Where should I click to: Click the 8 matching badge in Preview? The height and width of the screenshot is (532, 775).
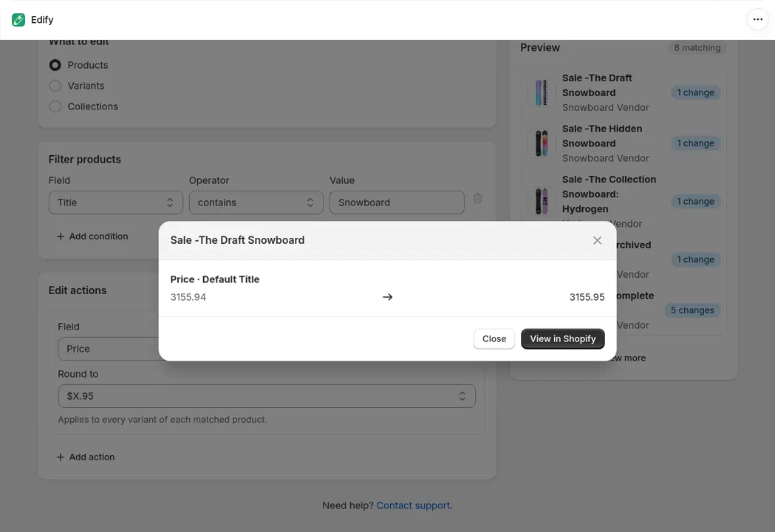pyautogui.click(x=697, y=48)
